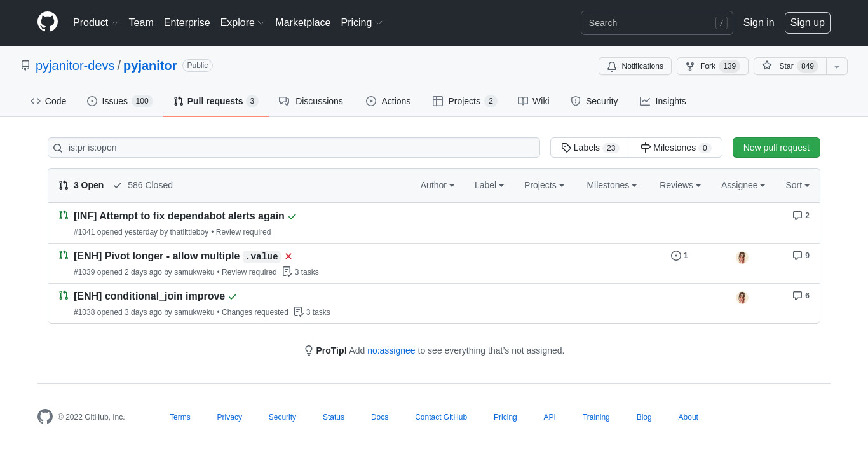The image size is (868, 463).
Task: Open the Labels list button
Action: pos(590,148)
